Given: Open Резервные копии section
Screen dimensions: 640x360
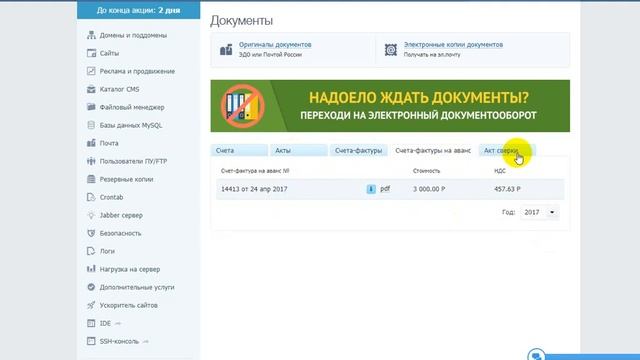Looking at the screenshot, I should tap(126, 179).
